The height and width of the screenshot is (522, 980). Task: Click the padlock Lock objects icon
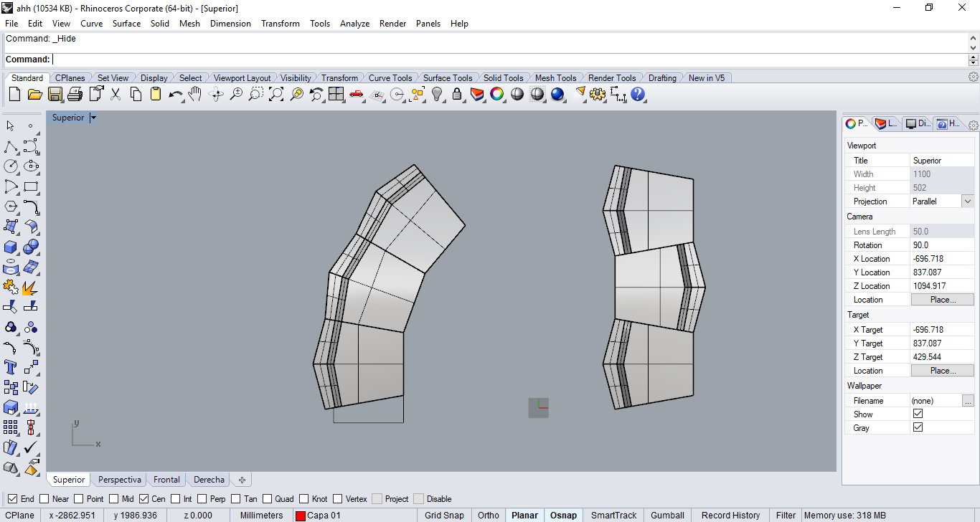click(457, 94)
